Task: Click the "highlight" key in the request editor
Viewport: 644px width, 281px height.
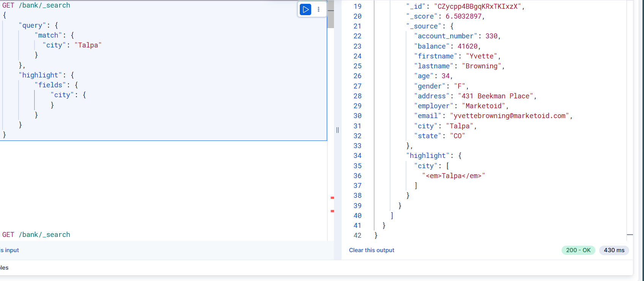Action: [x=40, y=75]
